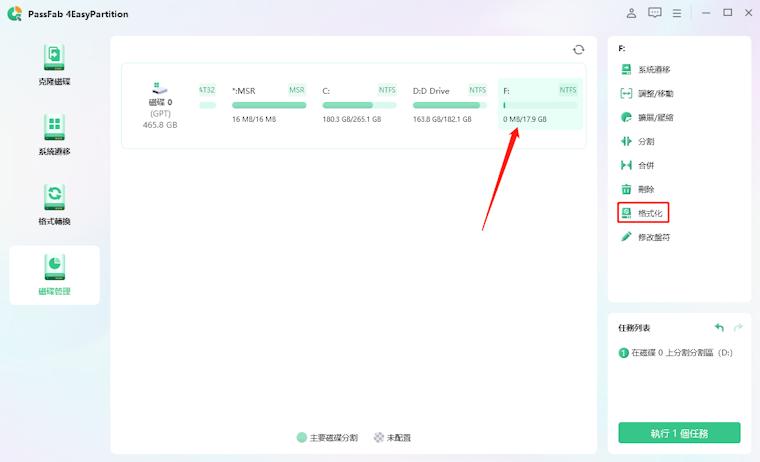Viewport: 760px width, 462px height.
Task: Select the pending task 在磁碟 0 上分割分割區 (D:)
Action: (x=676, y=352)
